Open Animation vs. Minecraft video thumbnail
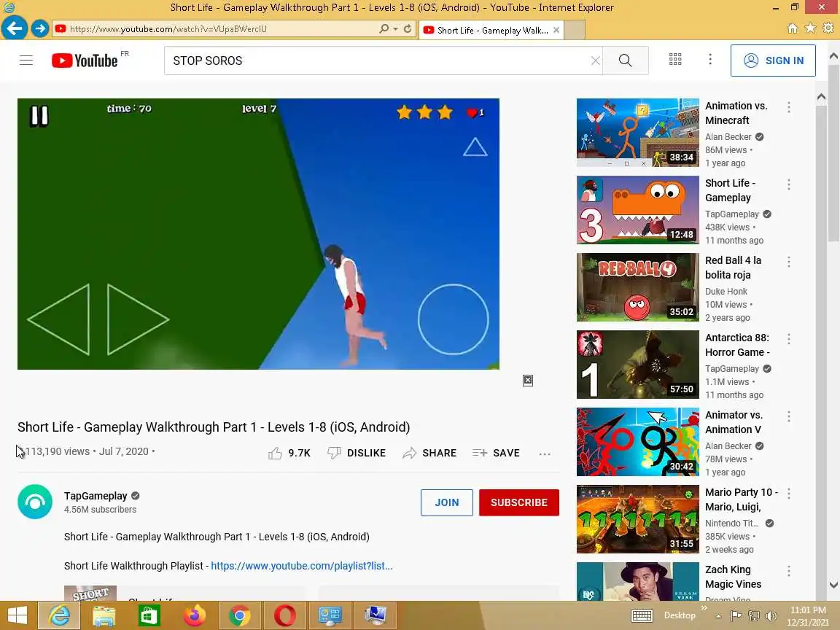The width and height of the screenshot is (840, 630). point(637,132)
